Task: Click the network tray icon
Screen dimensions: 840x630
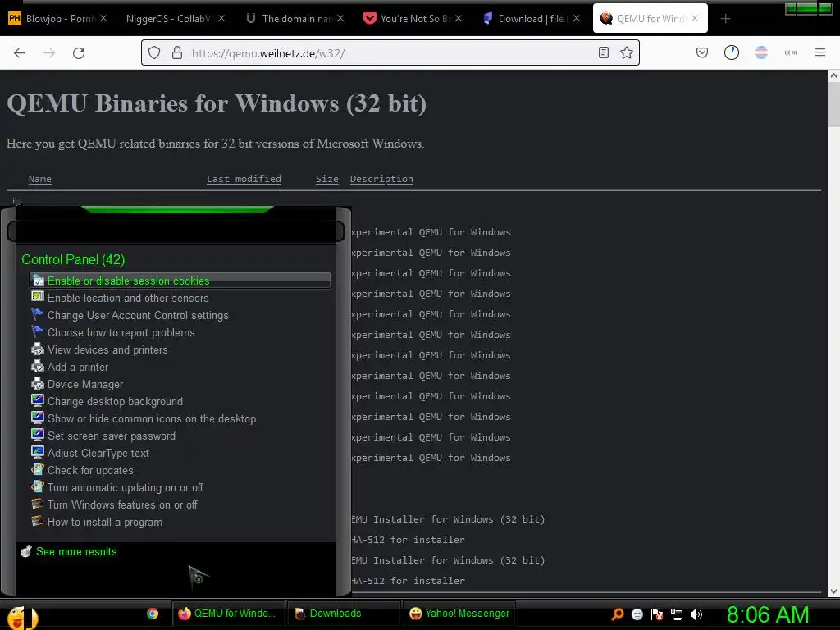Action: [677, 614]
